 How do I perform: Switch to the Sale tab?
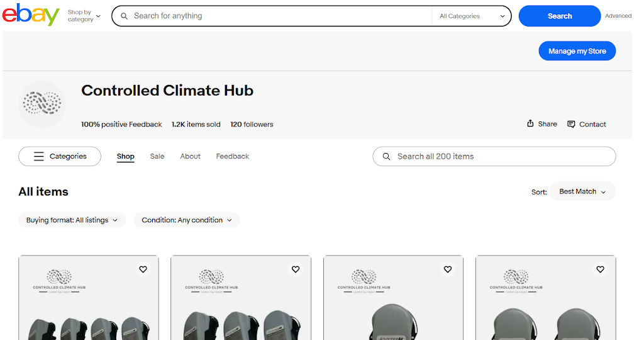[x=157, y=156]
